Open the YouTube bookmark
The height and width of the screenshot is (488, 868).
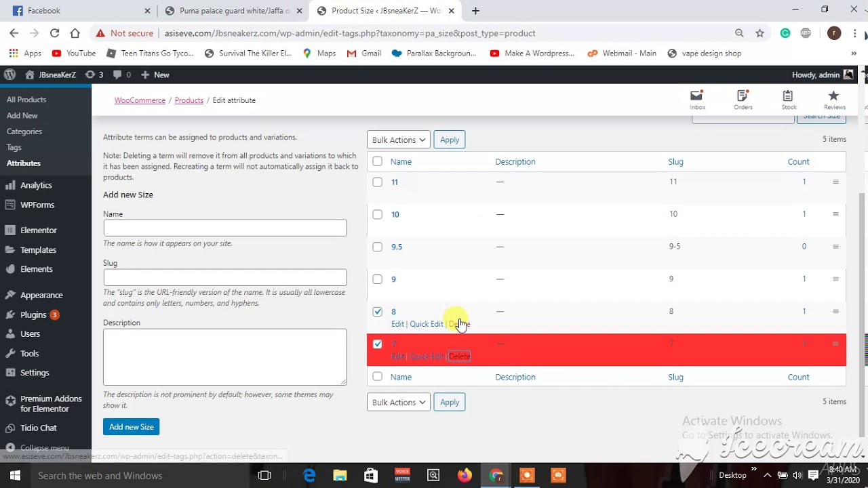point(74,54)
